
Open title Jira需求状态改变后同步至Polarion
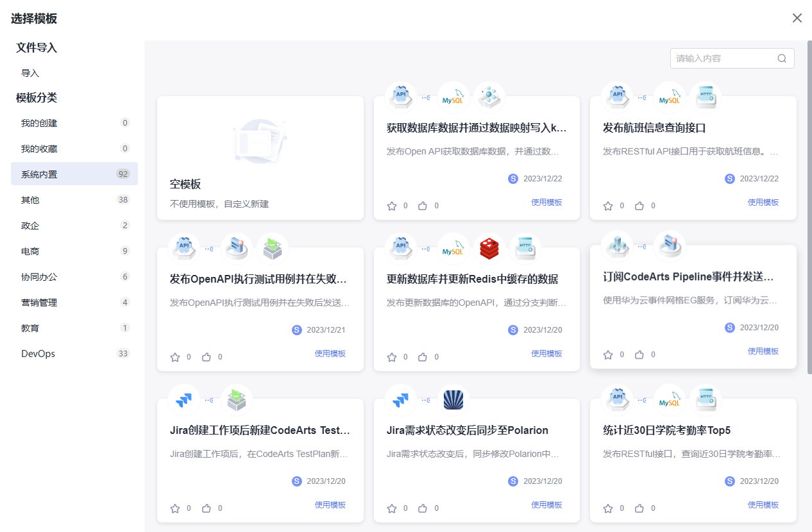[468, 430]
